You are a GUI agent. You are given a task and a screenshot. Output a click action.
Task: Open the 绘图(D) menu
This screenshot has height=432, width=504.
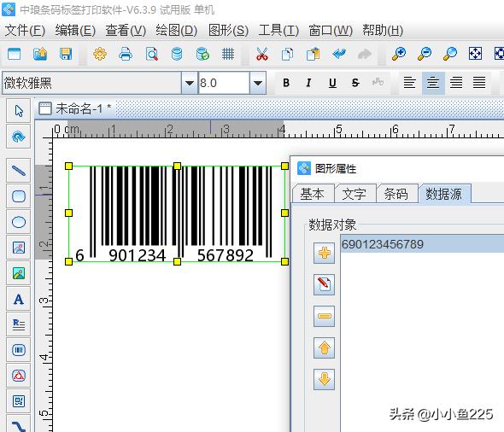[177, 31]
